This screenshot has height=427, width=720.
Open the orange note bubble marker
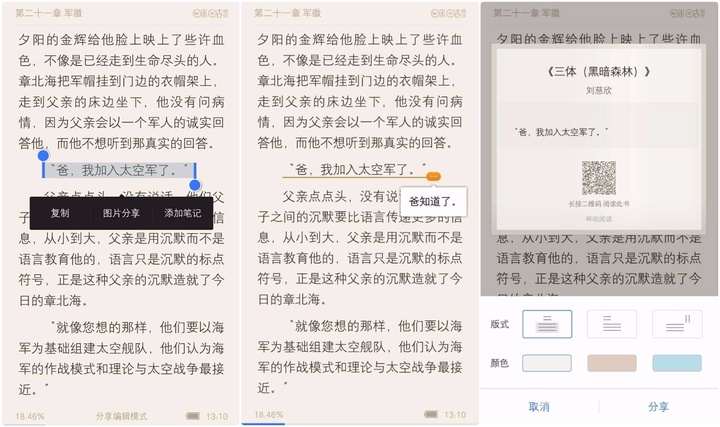pyautogui.click(x=433, y=176)
